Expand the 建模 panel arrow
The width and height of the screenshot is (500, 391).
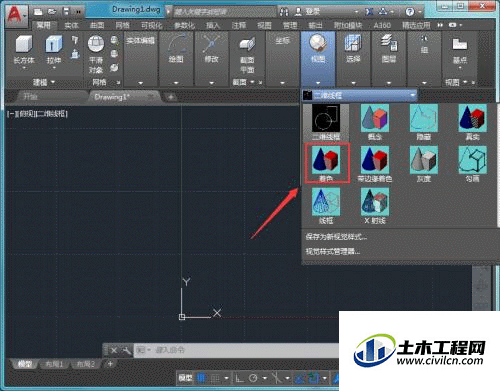pyautogui.click(x=53, y=82)
